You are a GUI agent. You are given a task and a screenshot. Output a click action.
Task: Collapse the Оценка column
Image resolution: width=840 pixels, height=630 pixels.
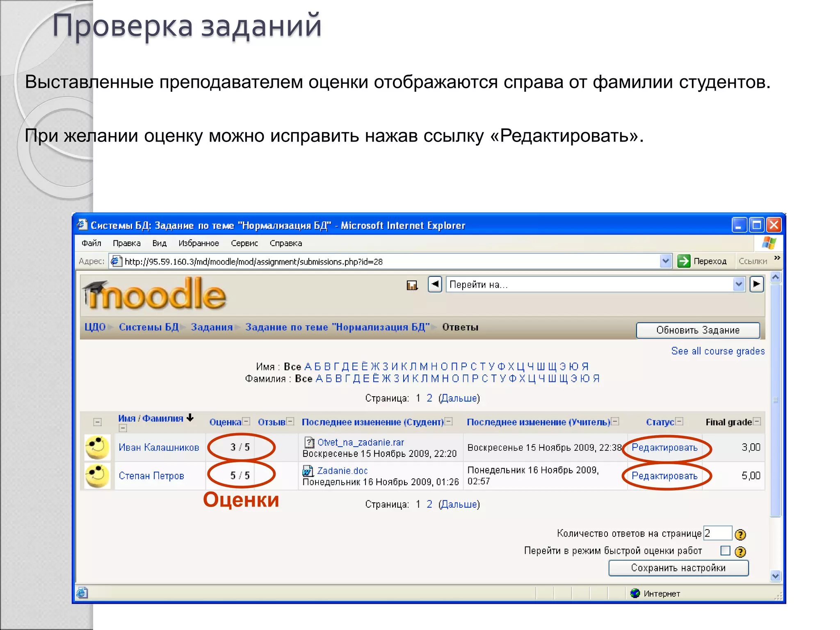point(246,421)
